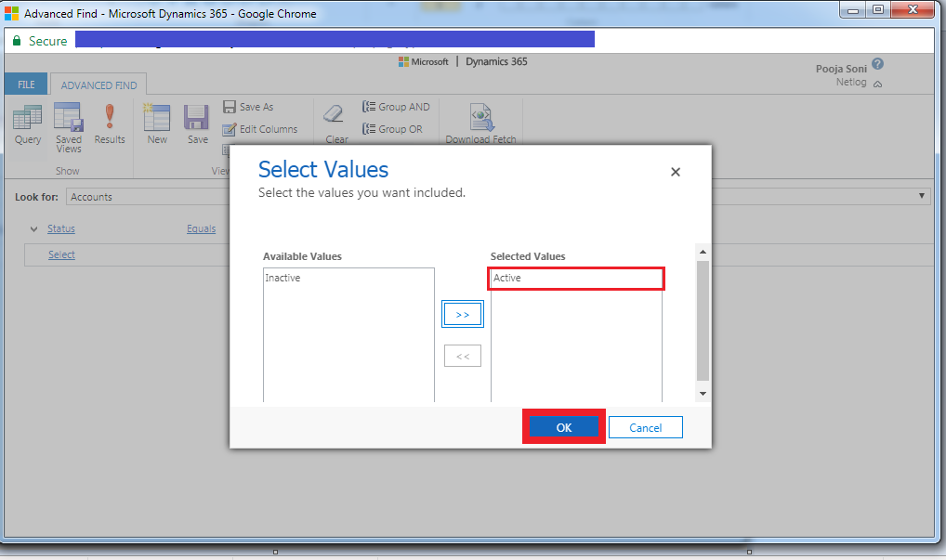
Task: Open the help question mark icon
Action: [878, 64]
